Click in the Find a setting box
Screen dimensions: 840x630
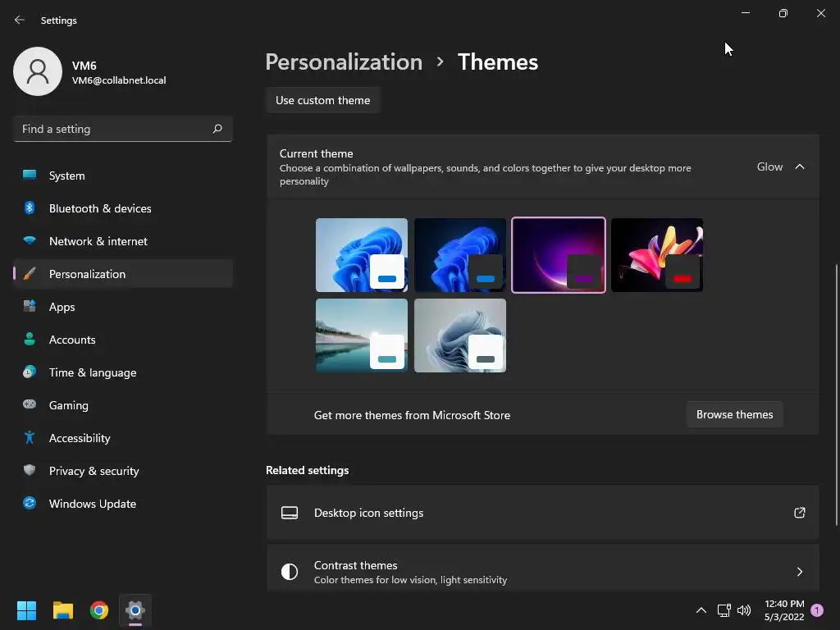pyautogui.click(x=123, y=129)
